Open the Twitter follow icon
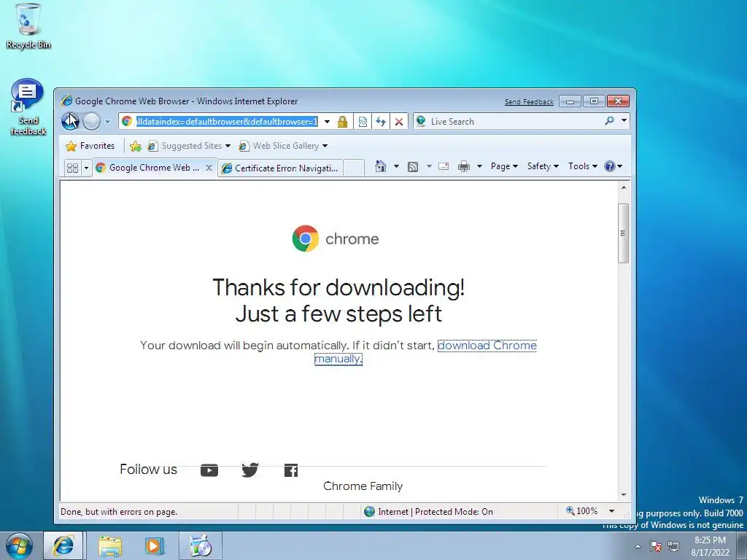The image size is (747, 560). pyautogui.click(x=250, y=470)
